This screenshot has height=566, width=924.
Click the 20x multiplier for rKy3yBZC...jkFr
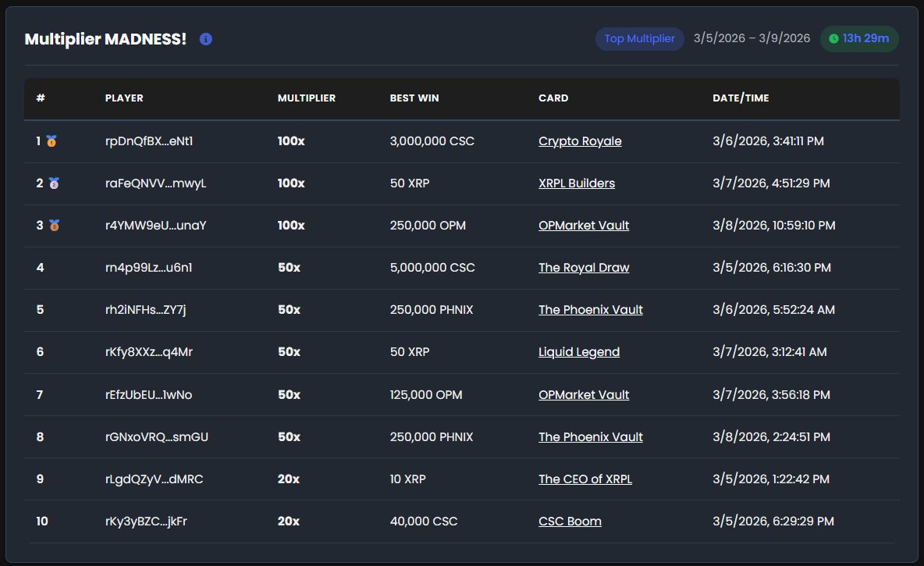(x=289, y=522)
